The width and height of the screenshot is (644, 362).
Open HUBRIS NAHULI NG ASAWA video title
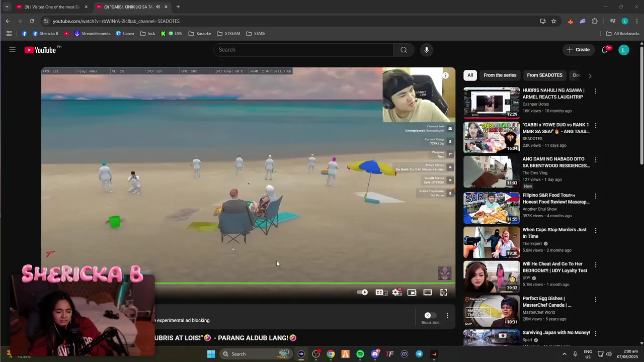(553, 94)
